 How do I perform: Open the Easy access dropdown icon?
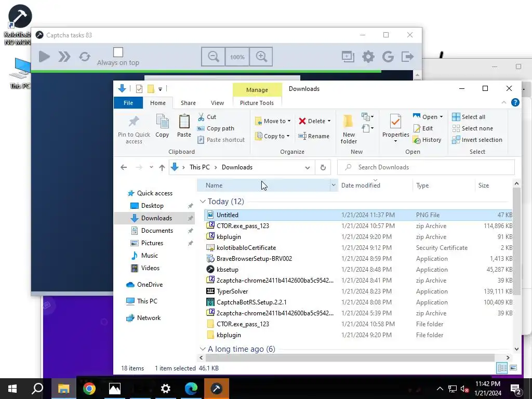(367, 128)
